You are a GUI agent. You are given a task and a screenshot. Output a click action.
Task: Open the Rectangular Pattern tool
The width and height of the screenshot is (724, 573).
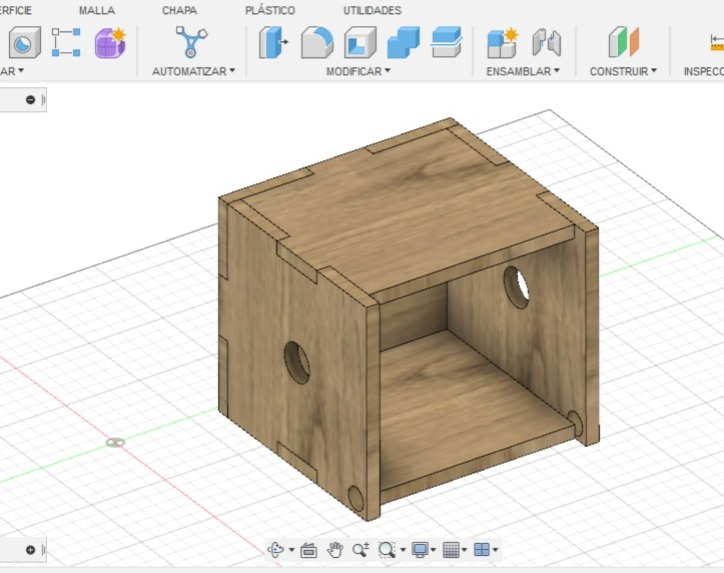coord(66,42)
